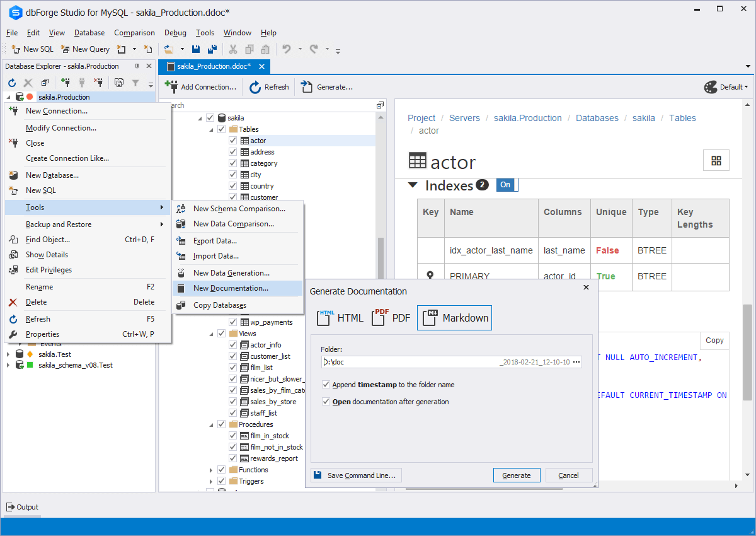Uncheck the staff_list view checkbox

tap(233, 413)
